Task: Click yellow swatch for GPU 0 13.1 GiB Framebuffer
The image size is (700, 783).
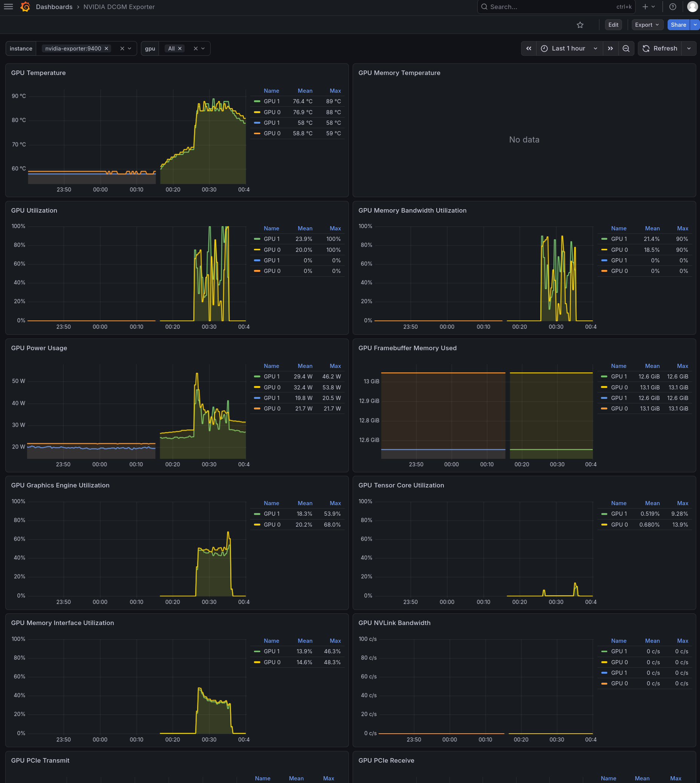Action: coord(604,388)
